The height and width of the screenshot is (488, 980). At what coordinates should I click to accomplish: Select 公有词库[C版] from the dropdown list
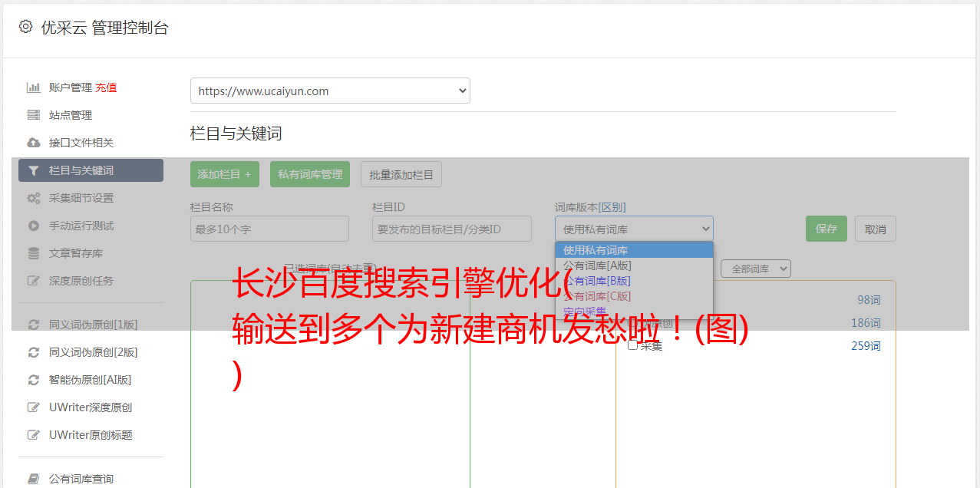[634, 296]
